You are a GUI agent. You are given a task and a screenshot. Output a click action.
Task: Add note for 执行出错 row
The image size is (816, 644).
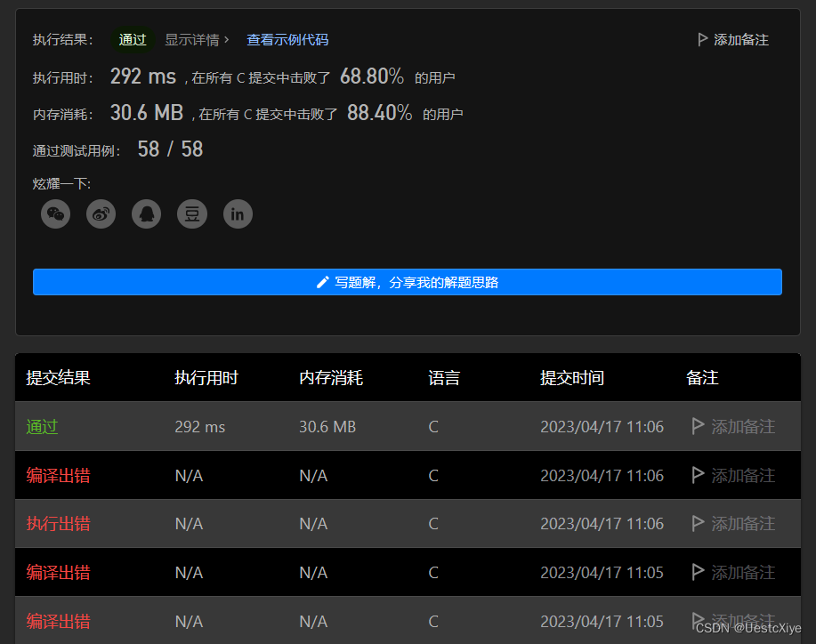(733, 523)
